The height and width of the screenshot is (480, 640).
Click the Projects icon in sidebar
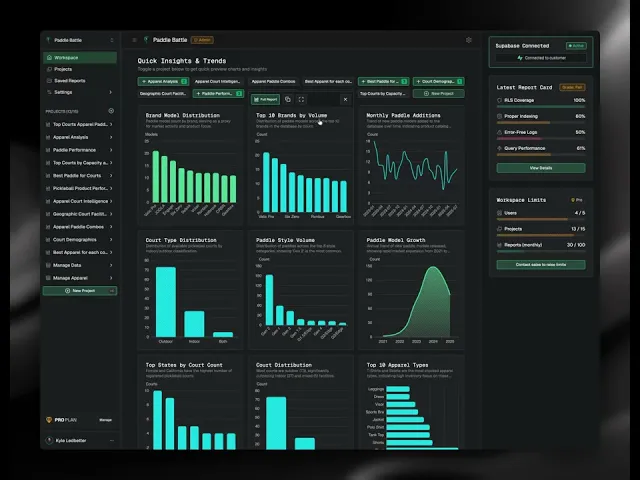pos(49,69)
